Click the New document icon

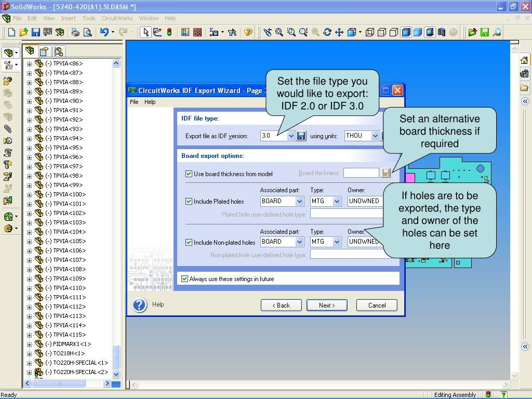(11, 32)
